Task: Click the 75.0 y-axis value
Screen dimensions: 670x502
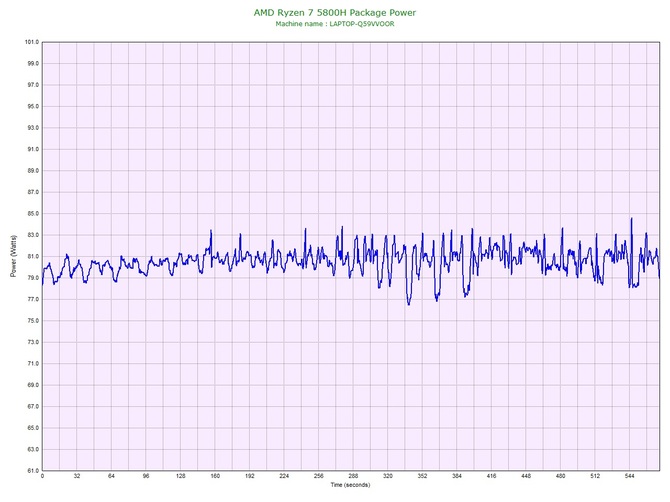Action: tap(32, 321)
